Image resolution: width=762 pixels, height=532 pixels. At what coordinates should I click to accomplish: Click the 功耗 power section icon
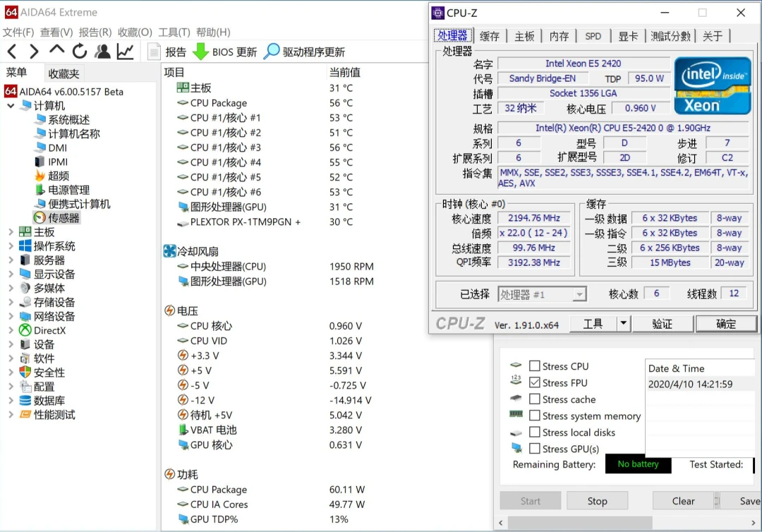point(169,474)
